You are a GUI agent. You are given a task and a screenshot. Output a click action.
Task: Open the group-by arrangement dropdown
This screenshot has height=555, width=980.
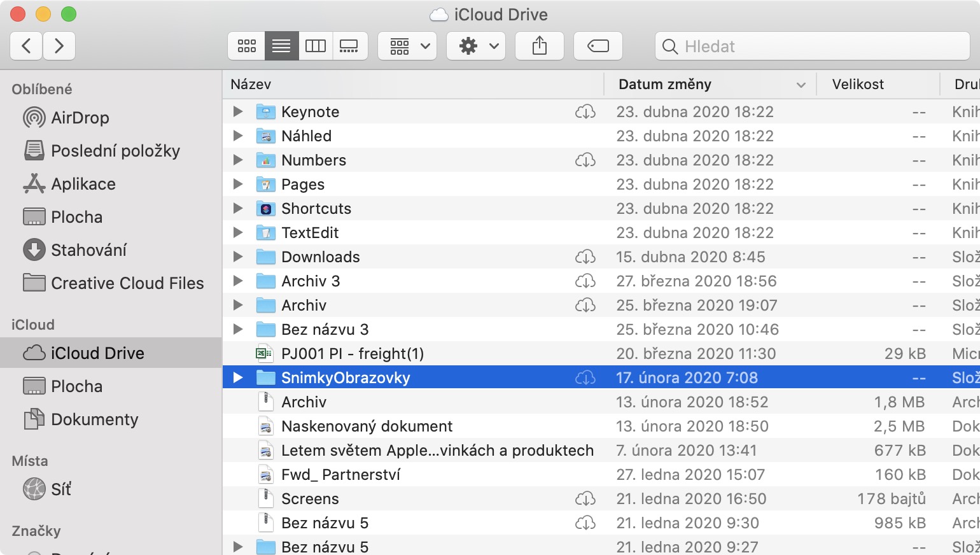coord(407,46)
